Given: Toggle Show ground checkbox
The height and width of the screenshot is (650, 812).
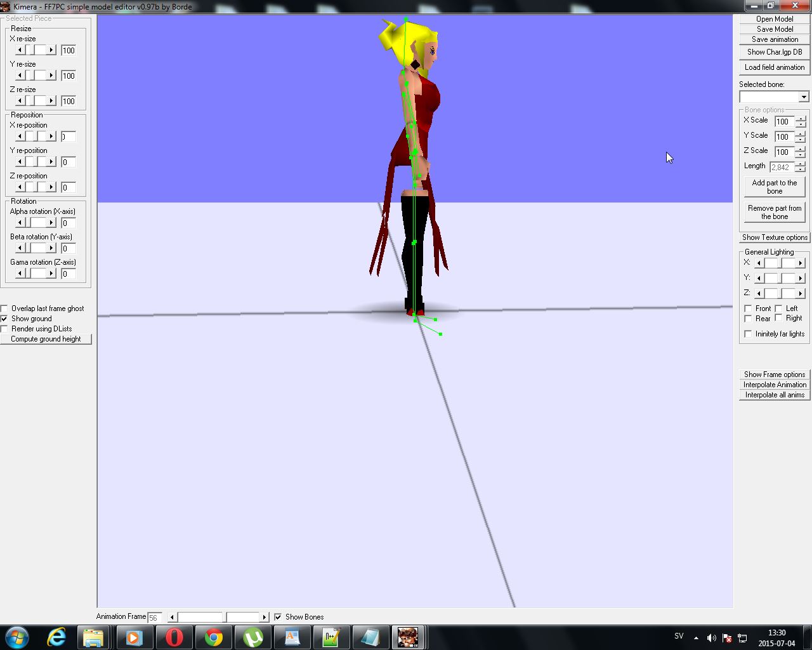Looking at the screenshot, I should tap(4, 319).
